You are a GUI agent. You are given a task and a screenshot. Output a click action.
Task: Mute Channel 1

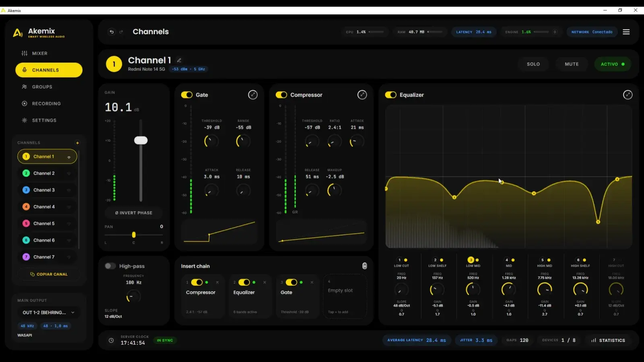572,64
